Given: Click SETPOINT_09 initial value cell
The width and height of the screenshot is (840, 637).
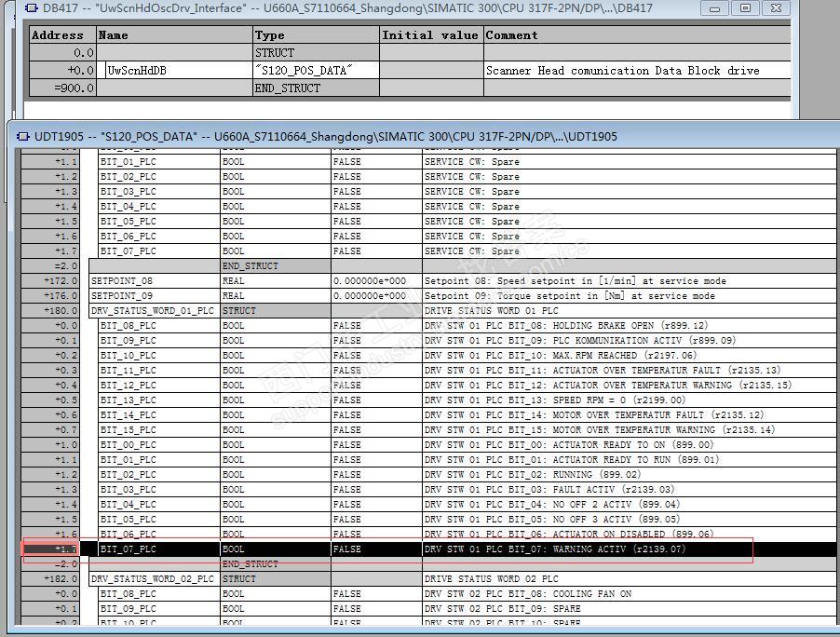Looking at the screenshot, I should coord(376,296).
